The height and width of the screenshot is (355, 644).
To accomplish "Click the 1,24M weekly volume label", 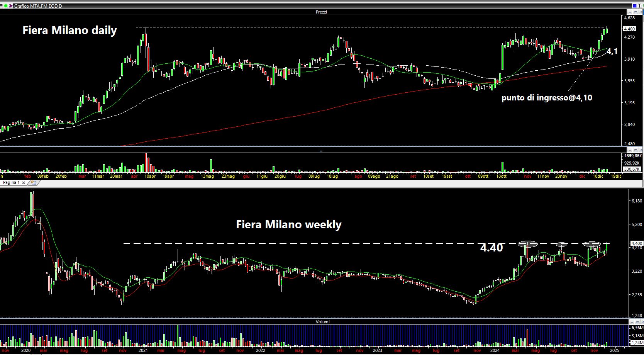I will coord(636,343).
